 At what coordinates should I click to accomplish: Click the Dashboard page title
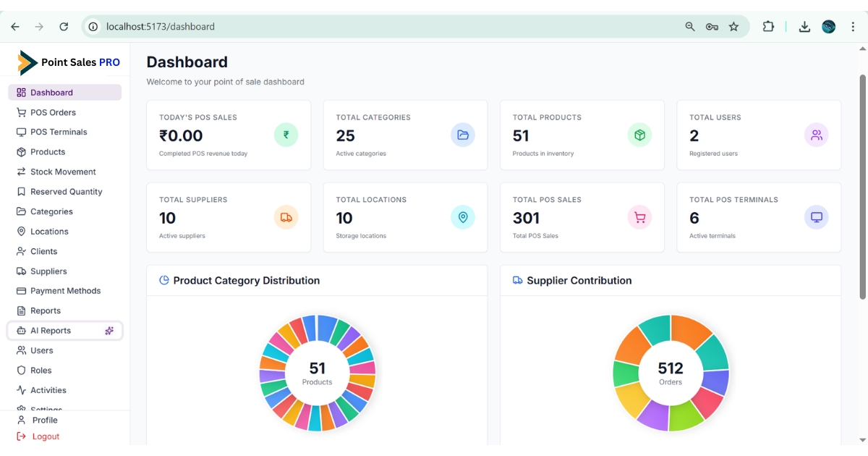[x=187, y=62]
